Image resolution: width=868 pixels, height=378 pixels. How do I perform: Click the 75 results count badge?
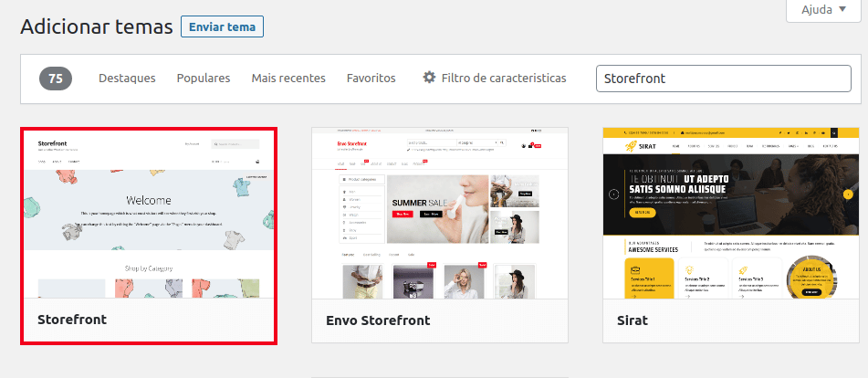tap(56, 79)
